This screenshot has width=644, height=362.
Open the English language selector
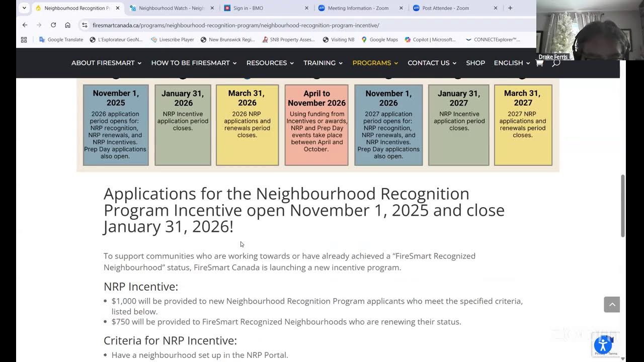coord(512,63)
